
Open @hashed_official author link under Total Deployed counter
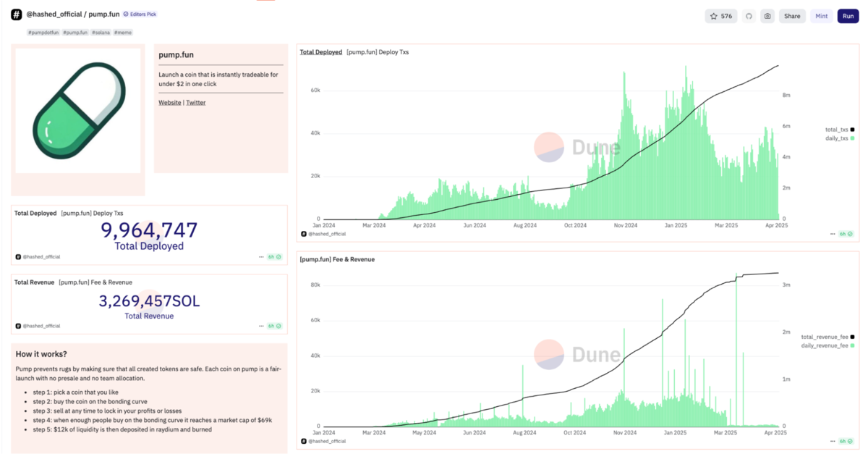41,257
